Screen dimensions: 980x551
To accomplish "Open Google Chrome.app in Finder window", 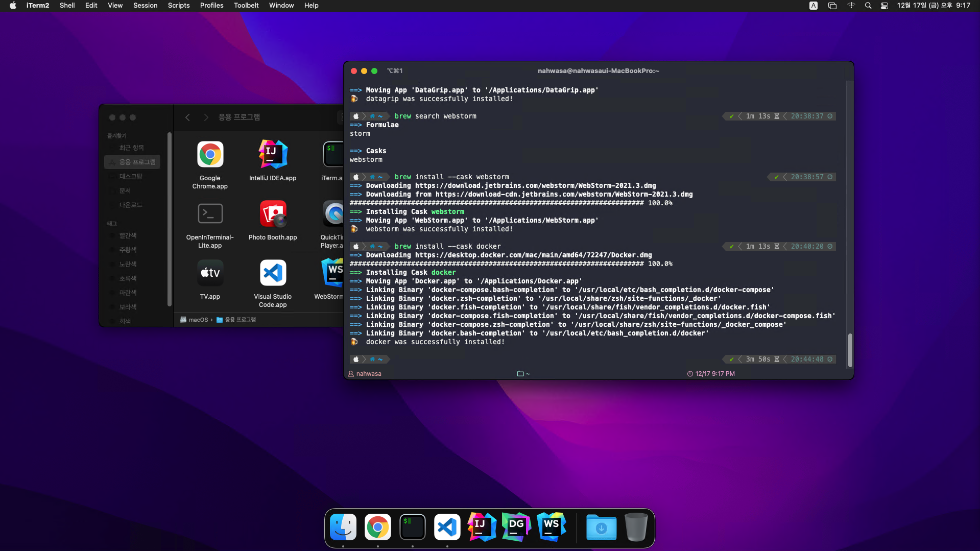I will 210,154.
